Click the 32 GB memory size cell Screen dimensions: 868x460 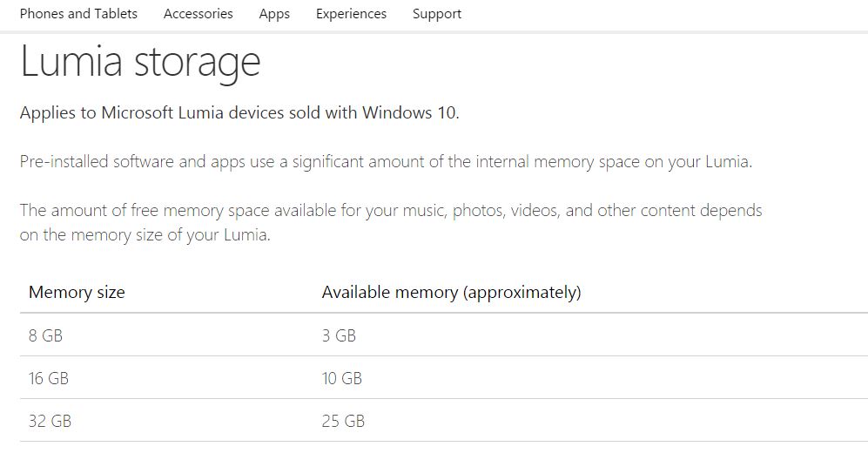50,421
